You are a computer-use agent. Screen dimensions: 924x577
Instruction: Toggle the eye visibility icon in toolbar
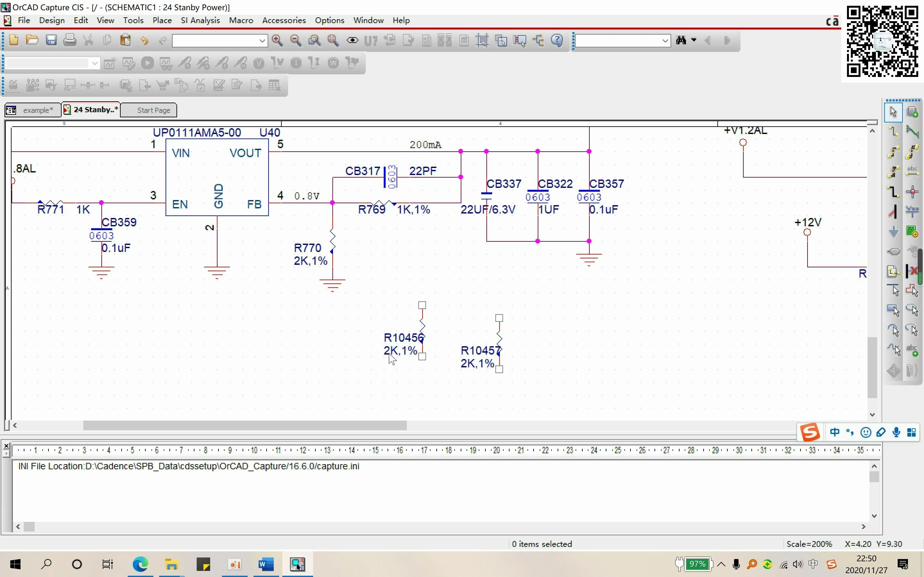[x=352, y=40]
